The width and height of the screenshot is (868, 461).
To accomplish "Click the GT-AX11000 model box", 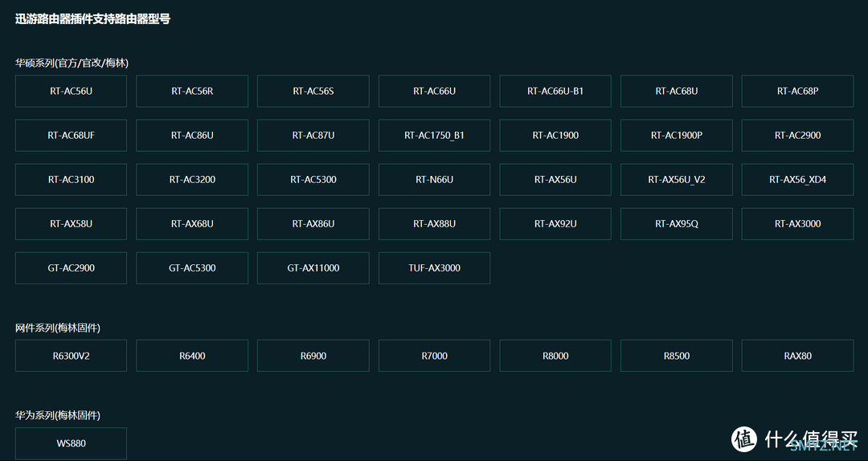I will point(313,268).
